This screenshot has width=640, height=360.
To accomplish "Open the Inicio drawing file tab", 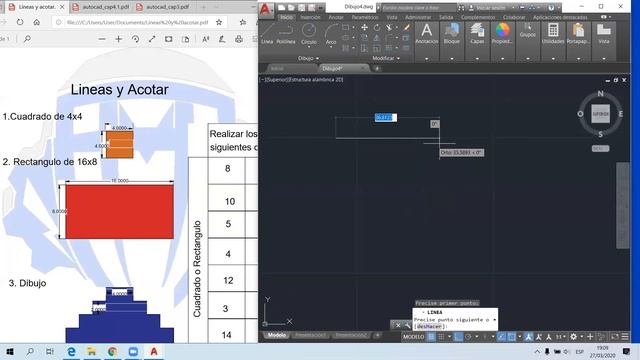I will point(291,69).
